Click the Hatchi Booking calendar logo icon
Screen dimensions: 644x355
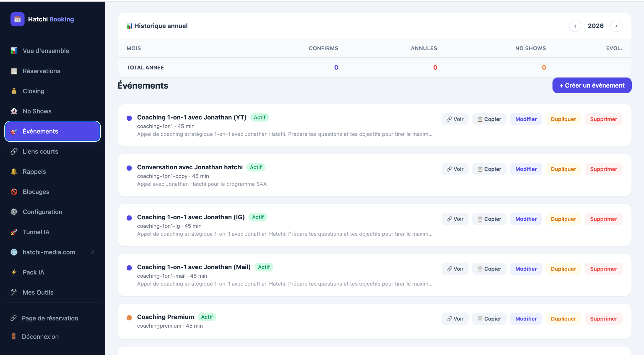pos(17,19)
